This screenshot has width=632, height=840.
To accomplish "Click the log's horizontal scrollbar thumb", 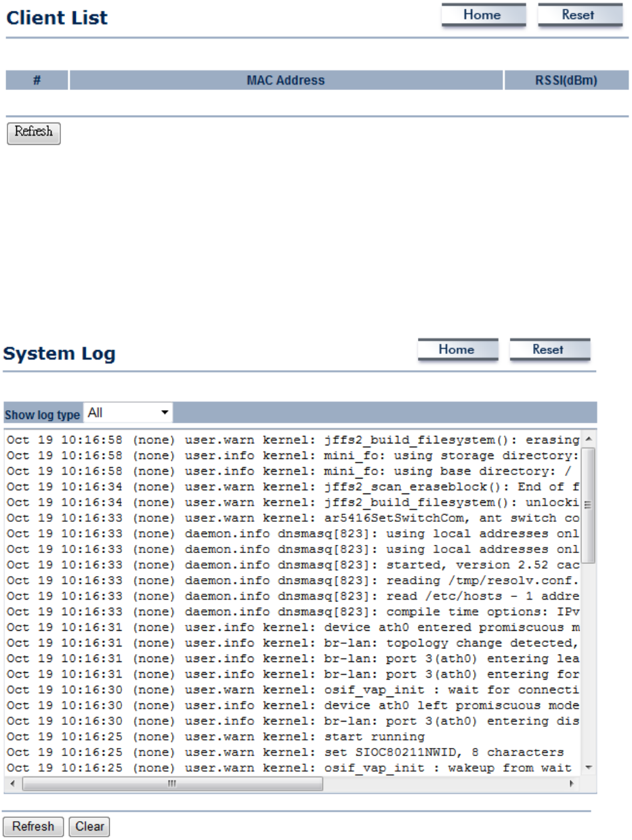I will (x=172, y=784).
